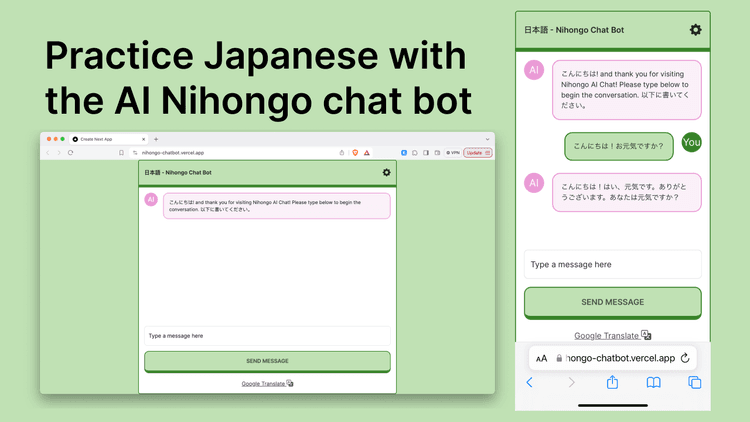Open settings gear in mobile chat header
750x422 pixels.
(x=695, y=30)
